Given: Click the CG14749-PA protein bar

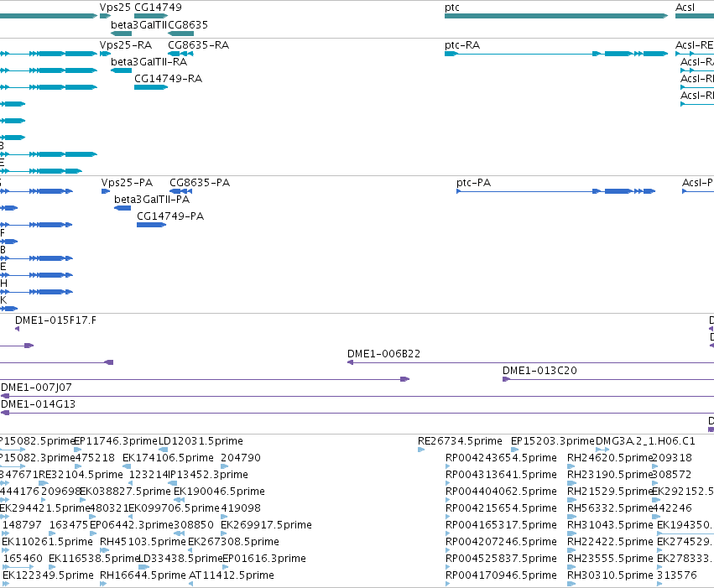Looking at the screenshot, I should click(x=151, y=225).
